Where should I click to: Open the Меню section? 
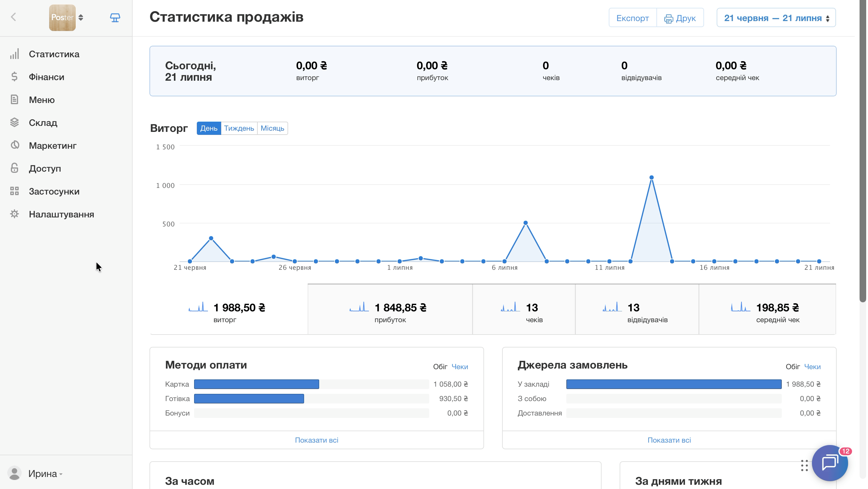coord(42,100)
